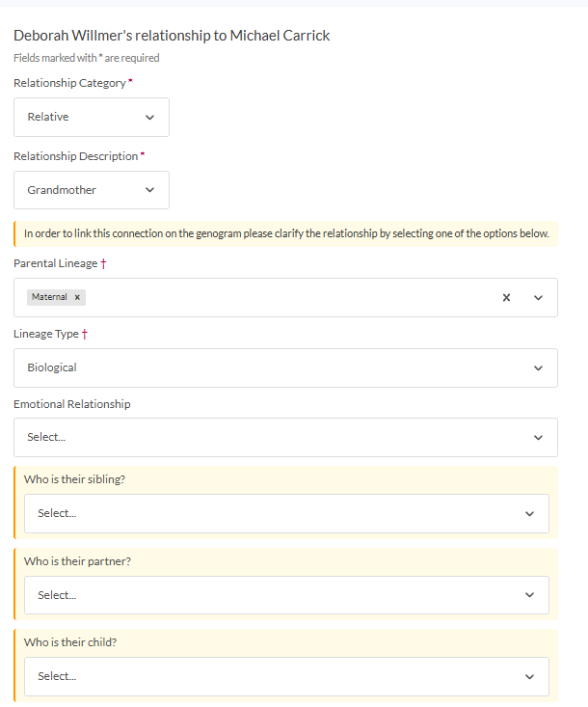588x707 pixels.
Task: Clear all Parental Lineage selections
Action: click(506, 298)
